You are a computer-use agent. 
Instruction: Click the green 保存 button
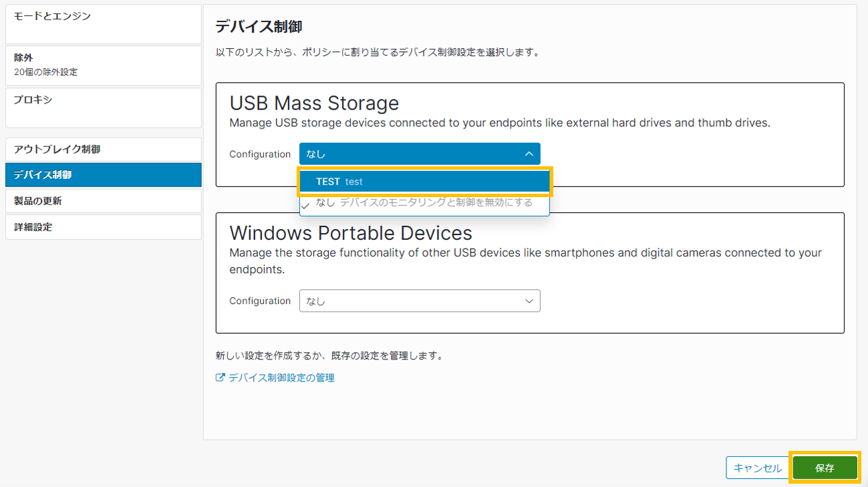pyautogui.click(x=825, y=468)
